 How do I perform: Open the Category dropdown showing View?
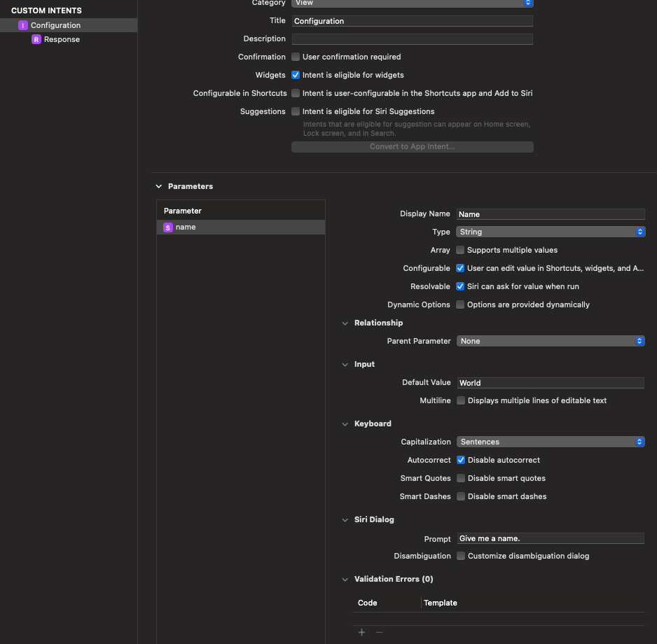(x=528, y=3)
